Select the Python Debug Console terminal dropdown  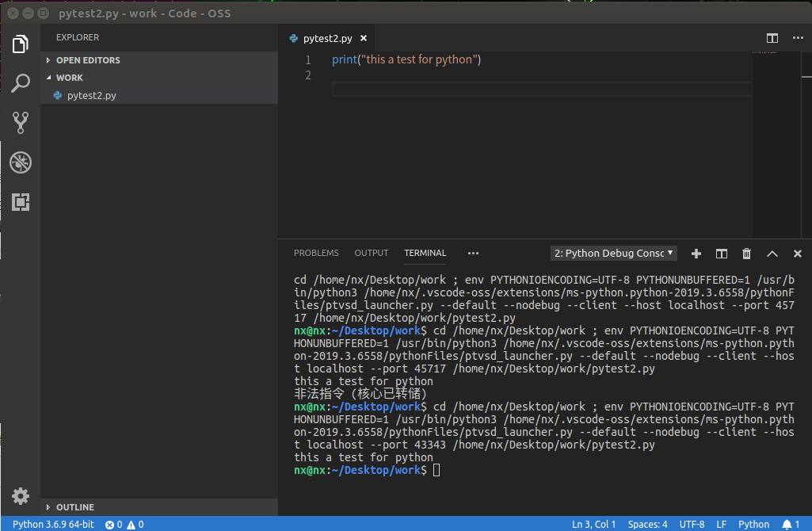pos(614,254)
